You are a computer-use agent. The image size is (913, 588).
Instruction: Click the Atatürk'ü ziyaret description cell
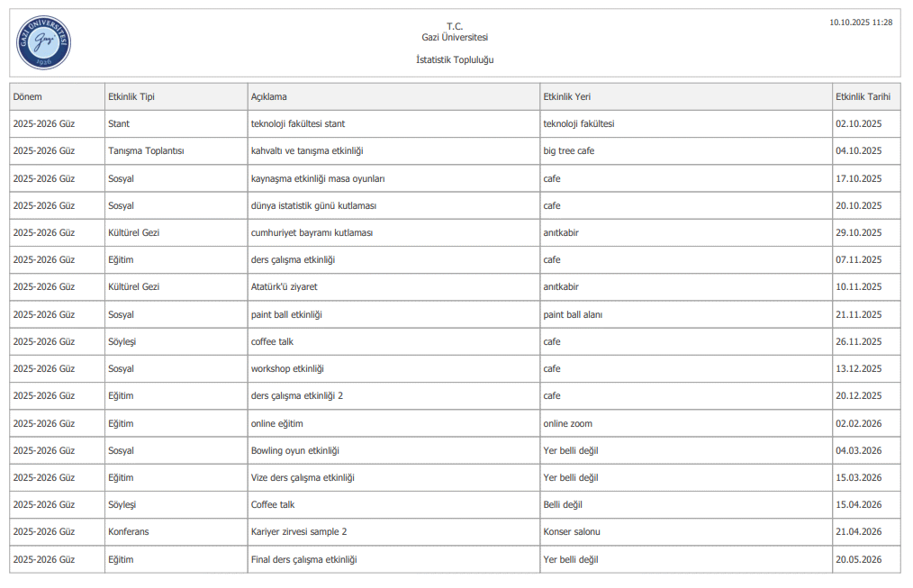(x=285, y=287)
